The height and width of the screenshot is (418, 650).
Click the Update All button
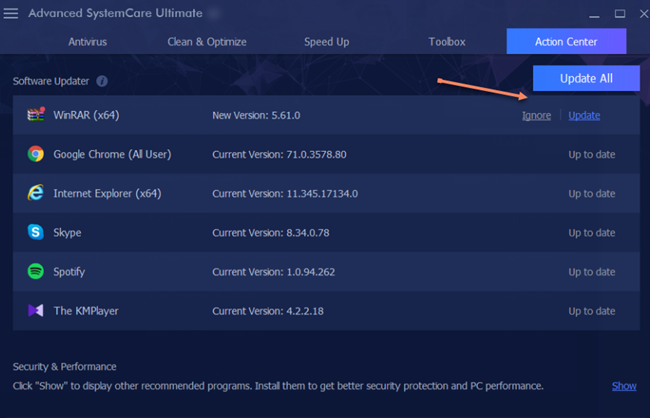(x=586, y=78)
